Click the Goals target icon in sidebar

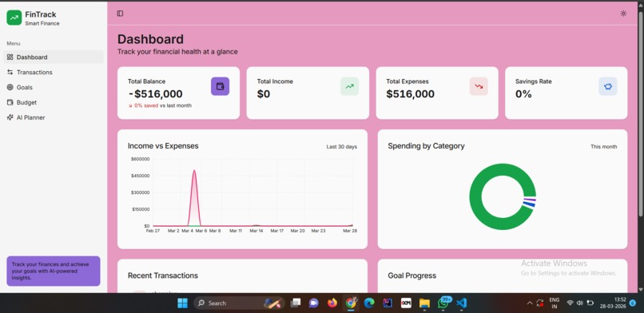tap(10, 87)
